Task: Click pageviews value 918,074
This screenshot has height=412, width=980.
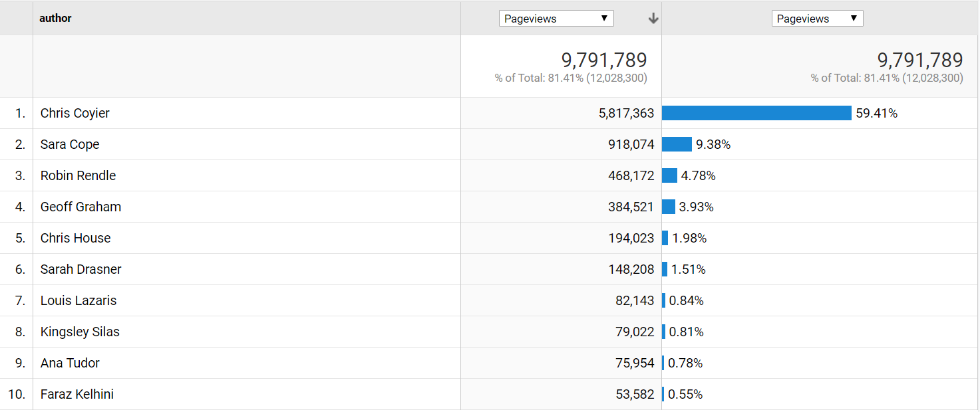Action: click(631, 144)
